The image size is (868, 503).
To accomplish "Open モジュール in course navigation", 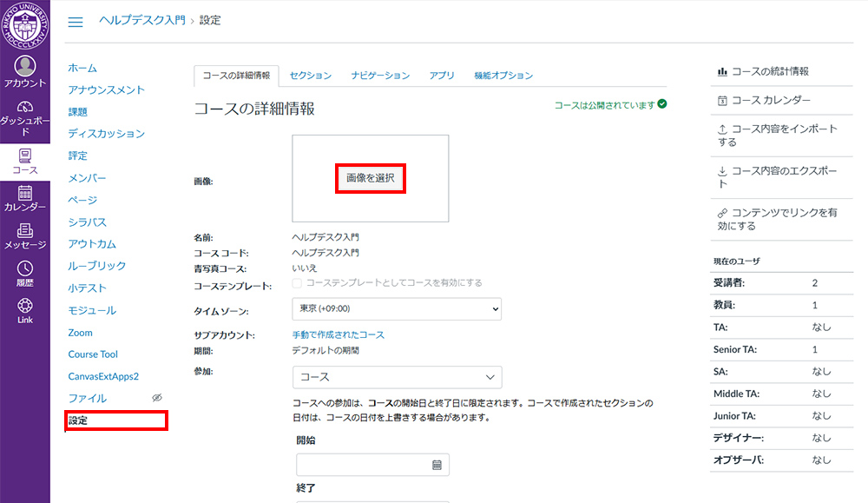I will (92, 310).
